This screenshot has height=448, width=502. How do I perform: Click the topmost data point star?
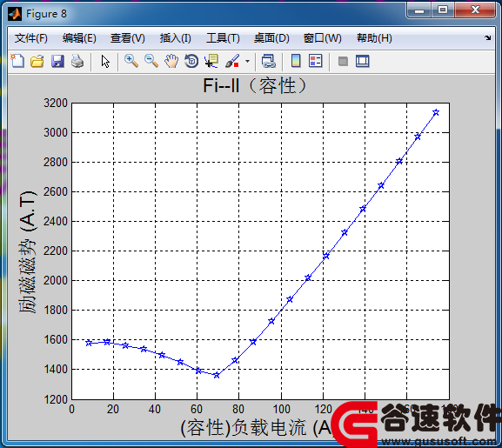coord(436,112)
